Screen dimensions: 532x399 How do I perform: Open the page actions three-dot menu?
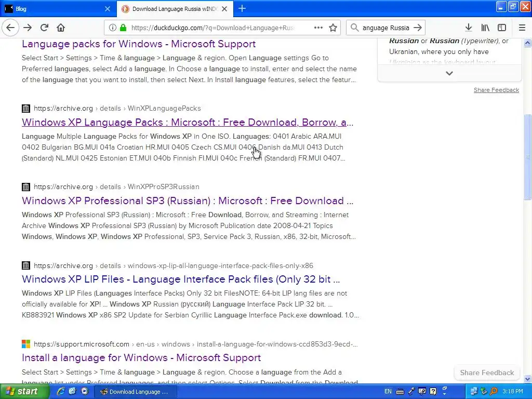coord(318,28)
